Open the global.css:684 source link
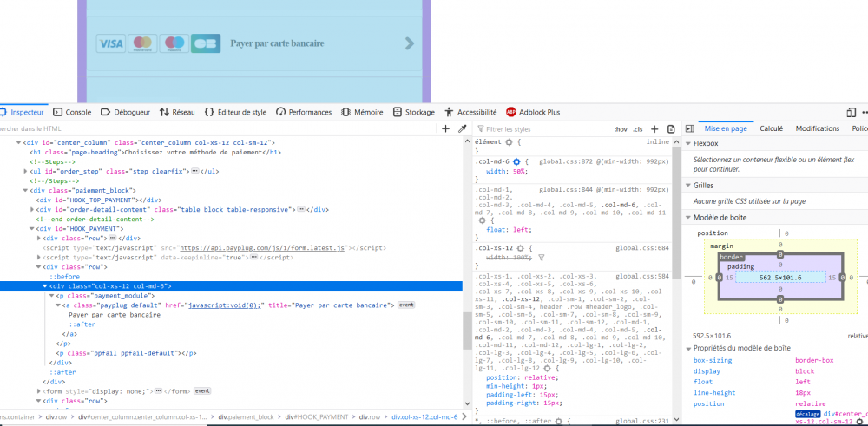868x426 pixels. click(x=642, y=249)
